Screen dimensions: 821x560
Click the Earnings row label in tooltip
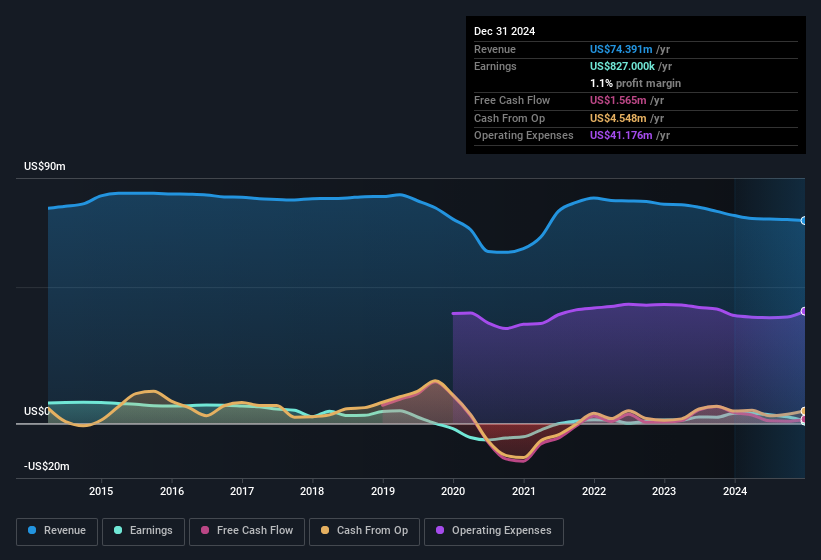(495, 66)
